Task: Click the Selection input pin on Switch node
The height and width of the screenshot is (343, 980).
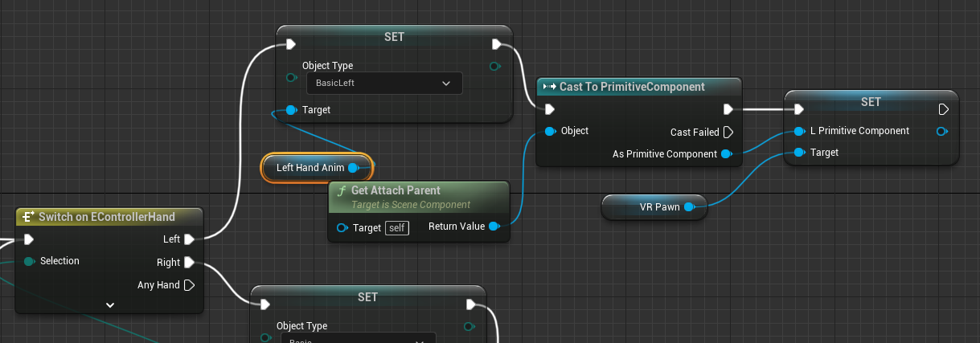Action: click(x=29, y=260)
